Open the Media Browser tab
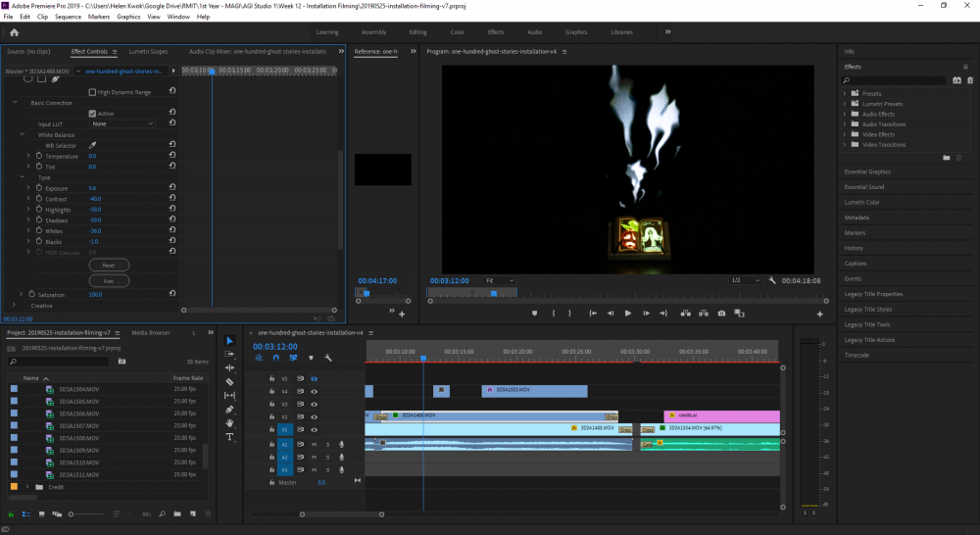The image size is (980, 535). pyautogui.click(x=151, y=333)
